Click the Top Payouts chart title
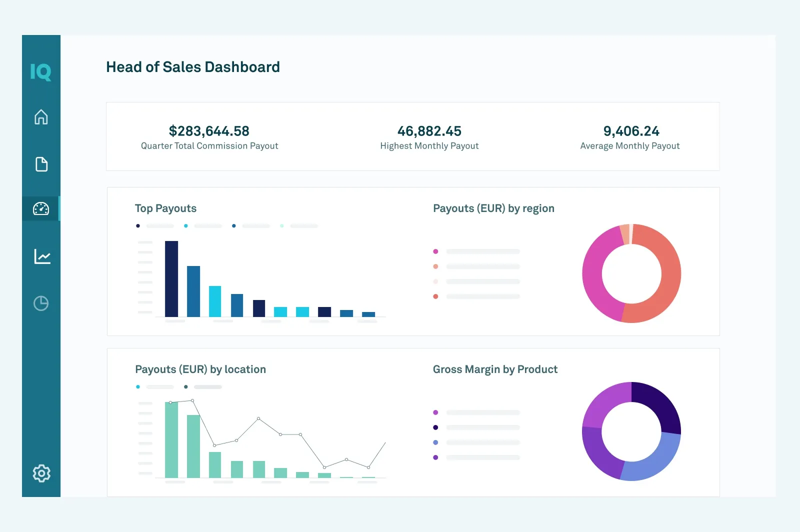Viewport: 800px width, 532px height. coord(165,208)
